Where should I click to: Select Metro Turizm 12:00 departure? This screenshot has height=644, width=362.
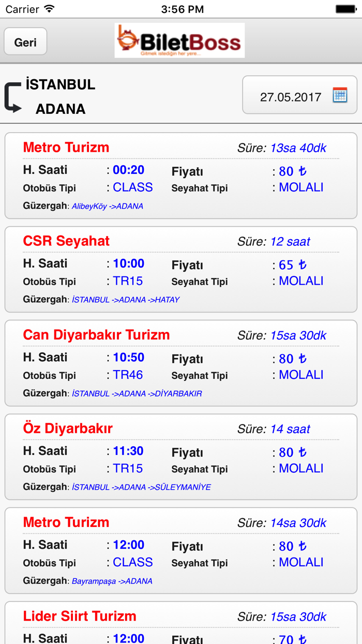click(x=180, y=550)
